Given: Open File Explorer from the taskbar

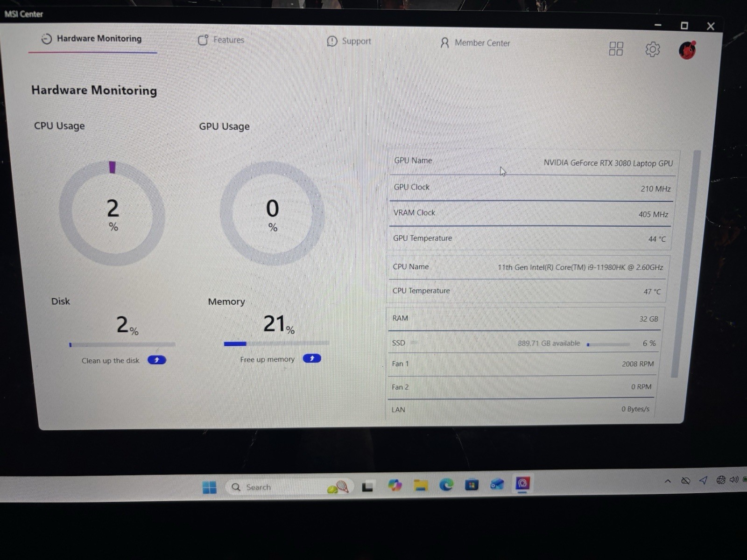Looking at the screenshot, I should [421, 485].
